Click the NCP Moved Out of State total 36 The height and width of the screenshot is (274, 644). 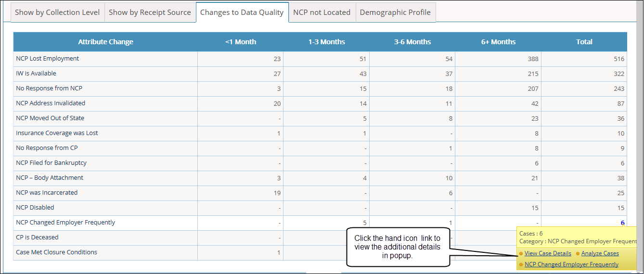coord(621,119)
